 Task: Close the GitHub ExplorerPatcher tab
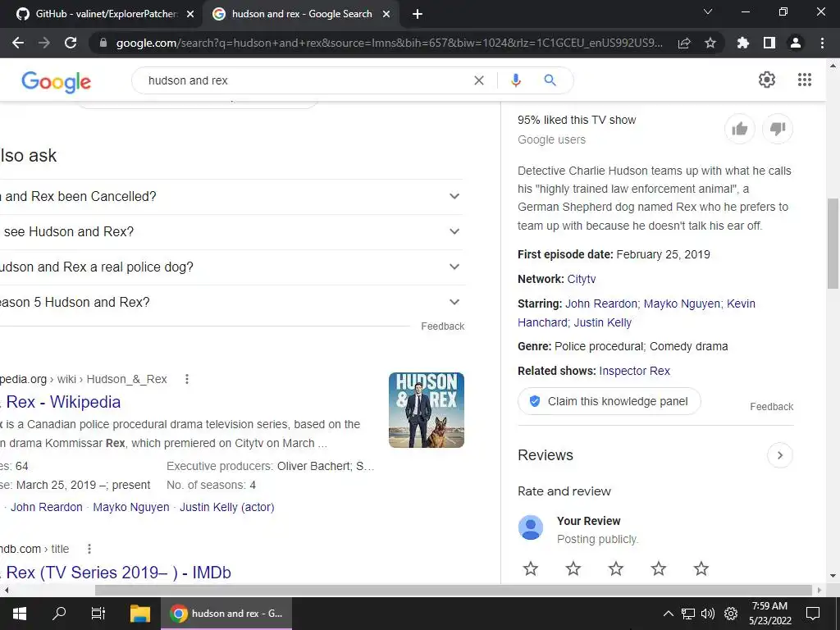[x=190, y=15]
